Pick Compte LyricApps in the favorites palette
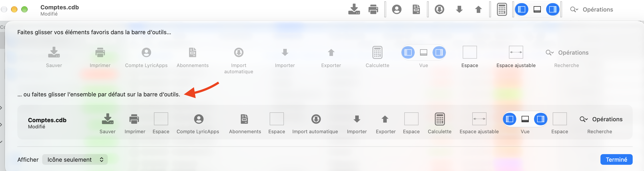Image resolution: width=644 pixels, height=171 pixels. pyautogui.click(x=146, y=57)
